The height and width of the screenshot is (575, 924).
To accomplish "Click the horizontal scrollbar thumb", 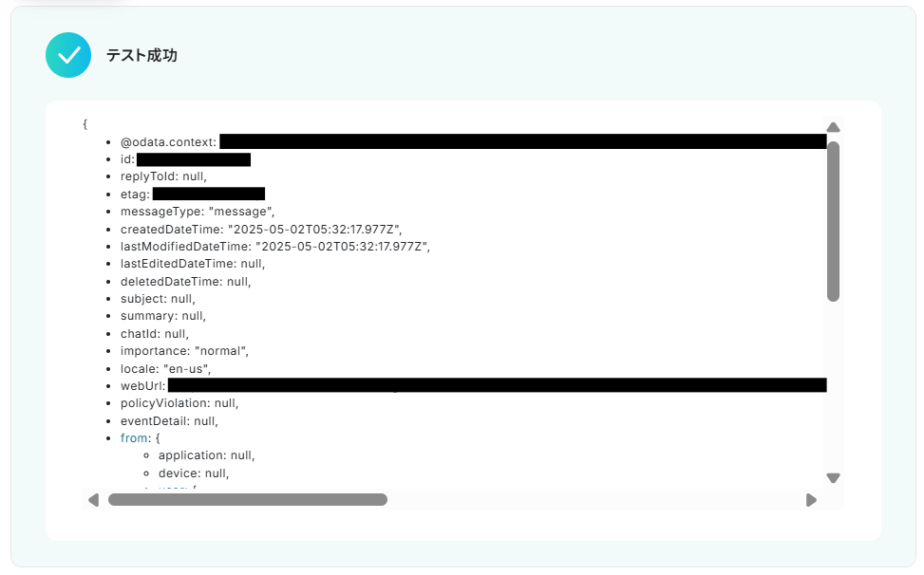I will pos(248,500).
